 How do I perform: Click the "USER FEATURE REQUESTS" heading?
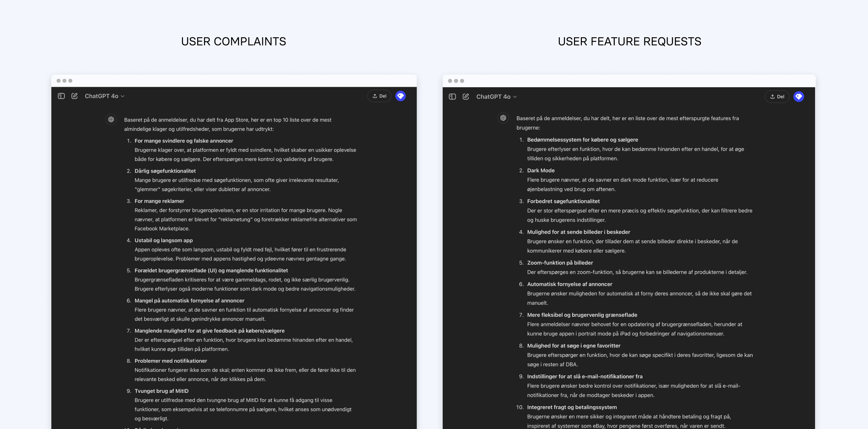(x=629, y=42)
